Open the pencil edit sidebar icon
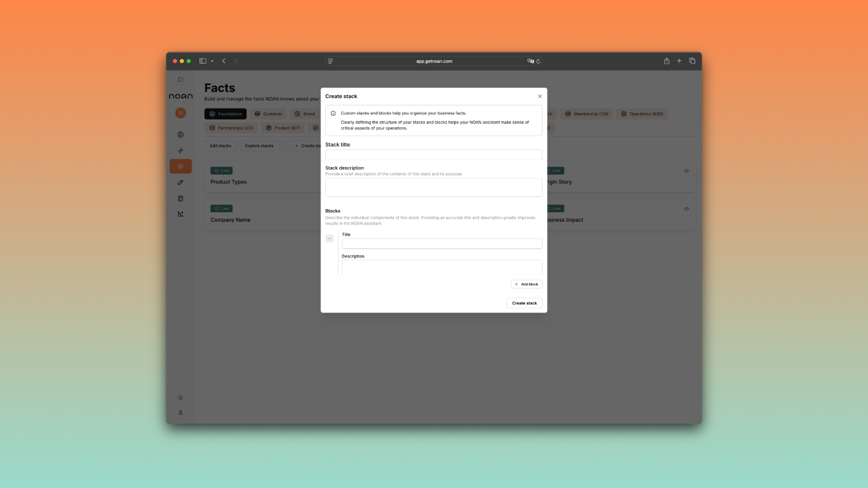 pyautogui.click(x=180, y=182)
